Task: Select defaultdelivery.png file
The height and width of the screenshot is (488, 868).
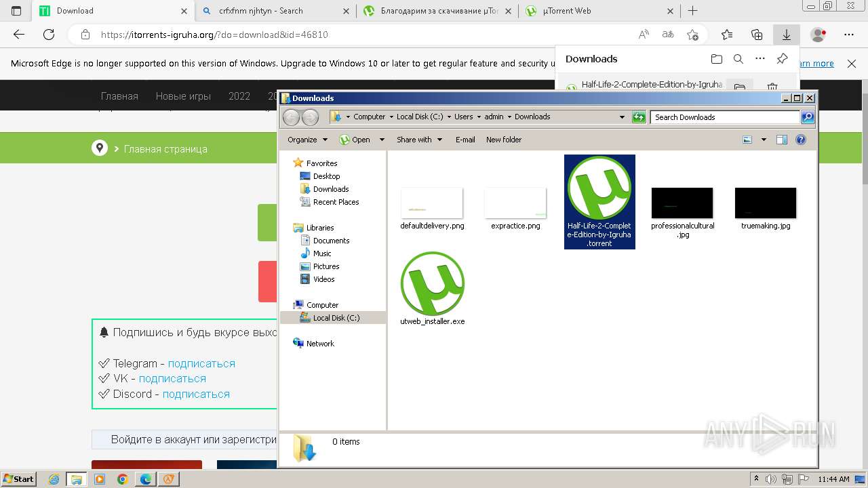Action: (x=432, y=208)
